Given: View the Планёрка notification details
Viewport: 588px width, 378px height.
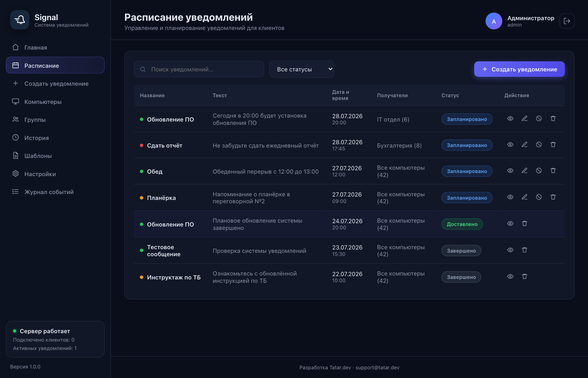Looking at the screenshot, I should (510, 197).
